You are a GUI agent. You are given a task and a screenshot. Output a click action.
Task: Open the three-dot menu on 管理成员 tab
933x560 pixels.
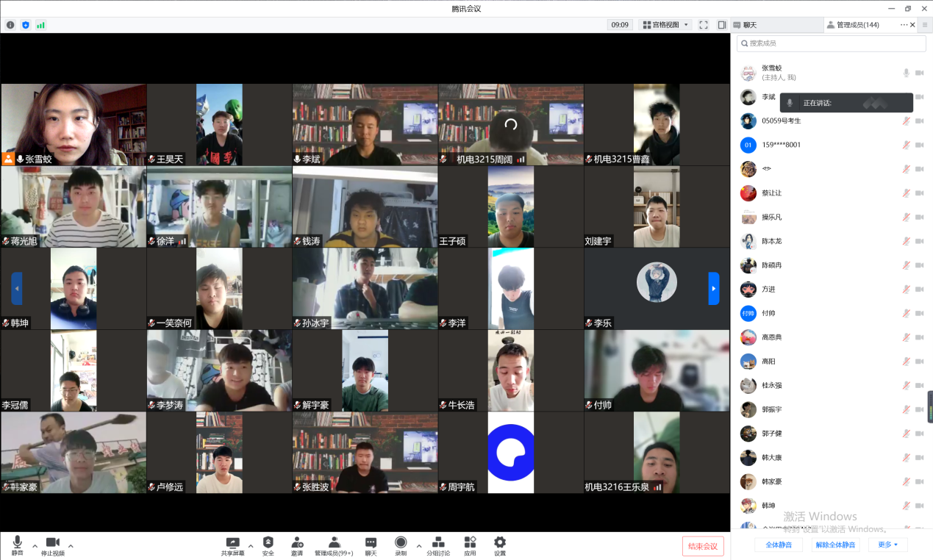904,25
